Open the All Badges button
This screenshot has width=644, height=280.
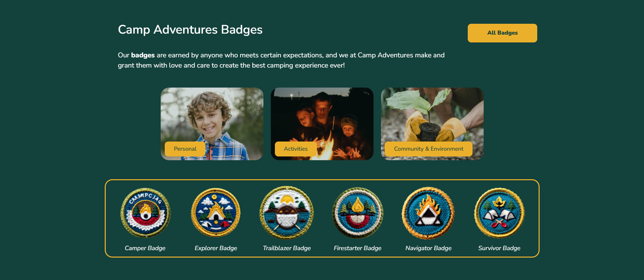click(502, 33)
